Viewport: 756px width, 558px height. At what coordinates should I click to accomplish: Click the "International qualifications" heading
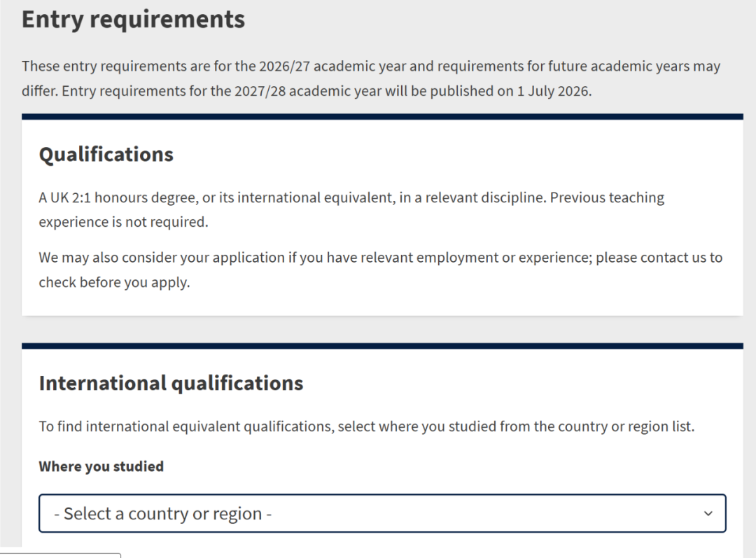[x=171, y=383]
